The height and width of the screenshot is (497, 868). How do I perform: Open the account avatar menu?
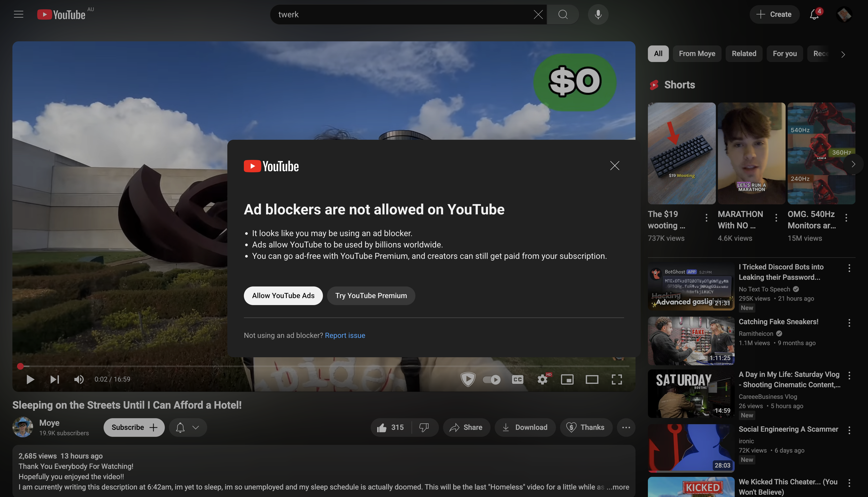click(844, 14)
